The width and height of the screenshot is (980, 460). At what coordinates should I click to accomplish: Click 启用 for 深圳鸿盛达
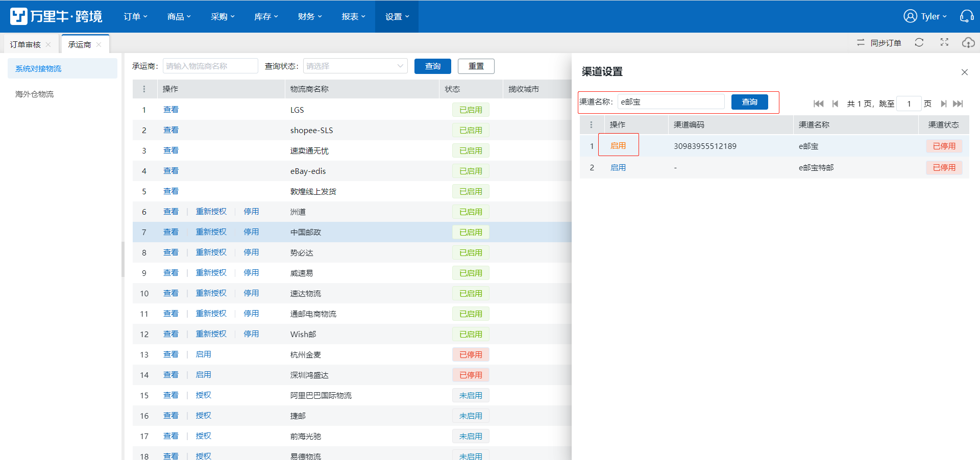click(203, 375)
